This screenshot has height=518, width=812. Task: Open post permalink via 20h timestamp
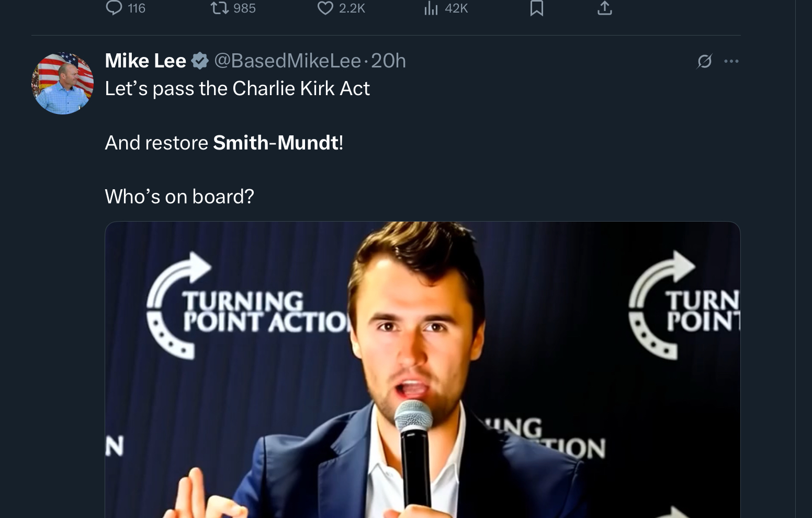388,61
